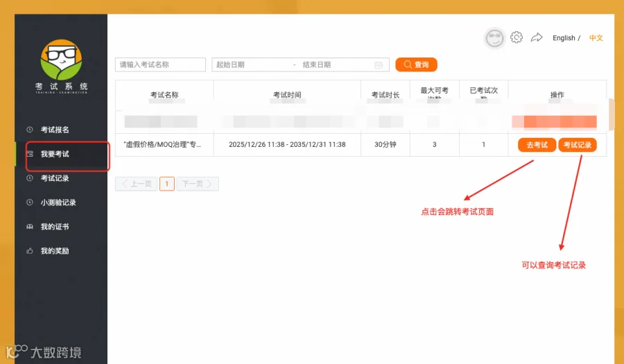
Task: Click the clock icon beside 考试报名
Action: (29, 130)
